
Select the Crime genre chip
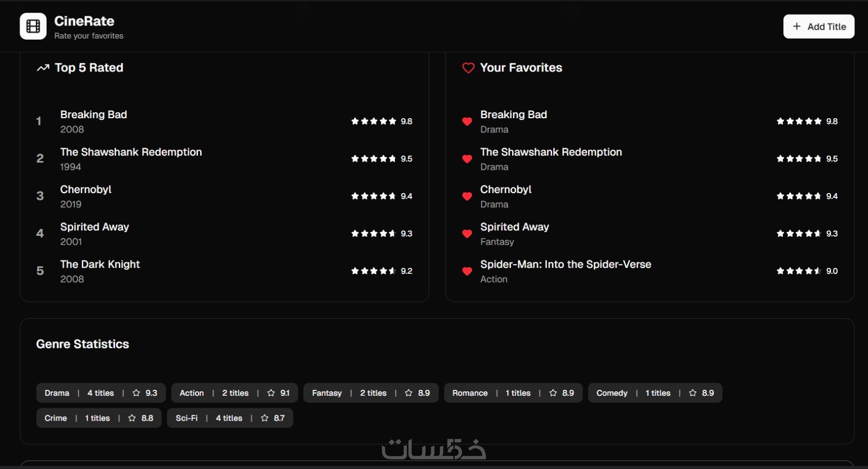coord(99,418)
